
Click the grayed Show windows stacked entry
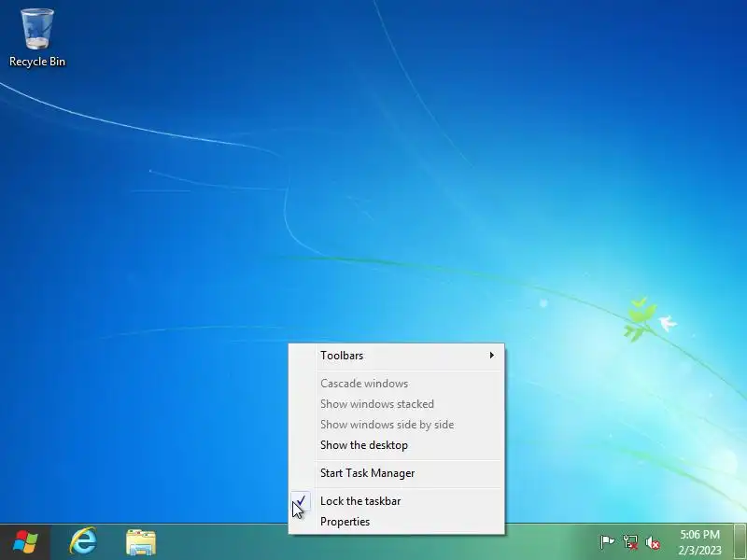[x=396, y=404]
